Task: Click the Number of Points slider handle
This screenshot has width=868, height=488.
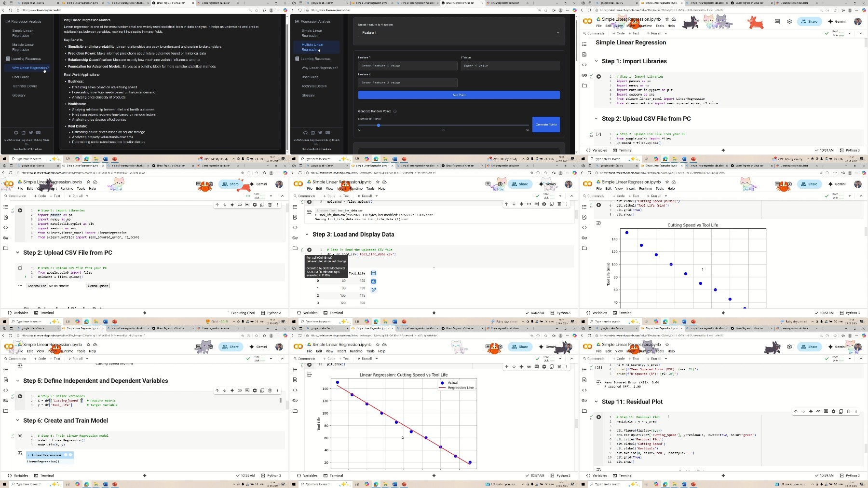Action: (x=379, y=125)
